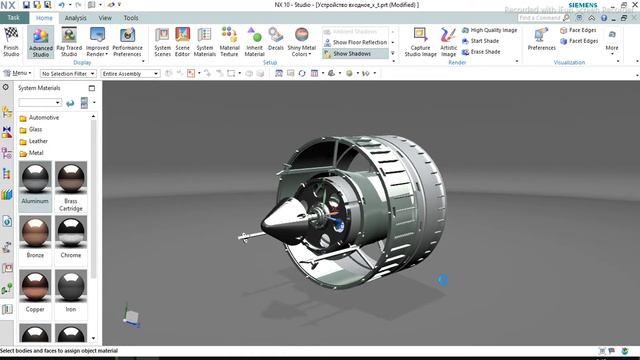
Task: Click Capture Studio Image
Action: click(420, 42)
